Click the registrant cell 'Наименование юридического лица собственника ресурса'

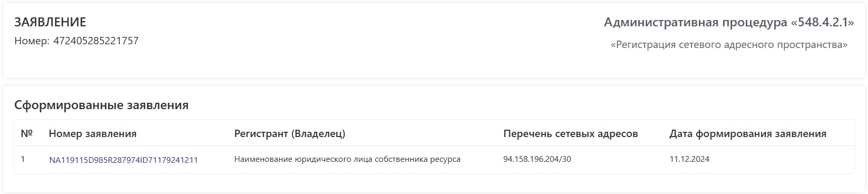[x=347, y=159]
